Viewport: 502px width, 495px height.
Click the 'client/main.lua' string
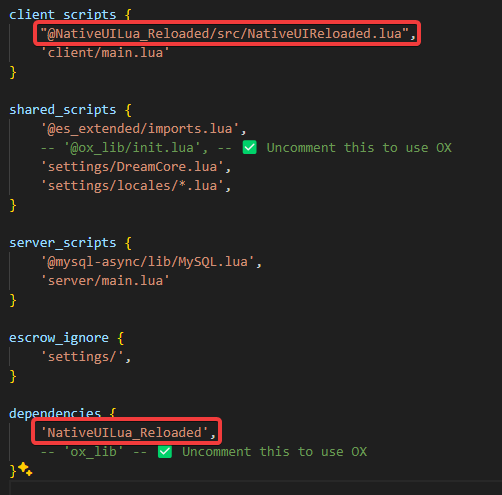coord(105,53)
